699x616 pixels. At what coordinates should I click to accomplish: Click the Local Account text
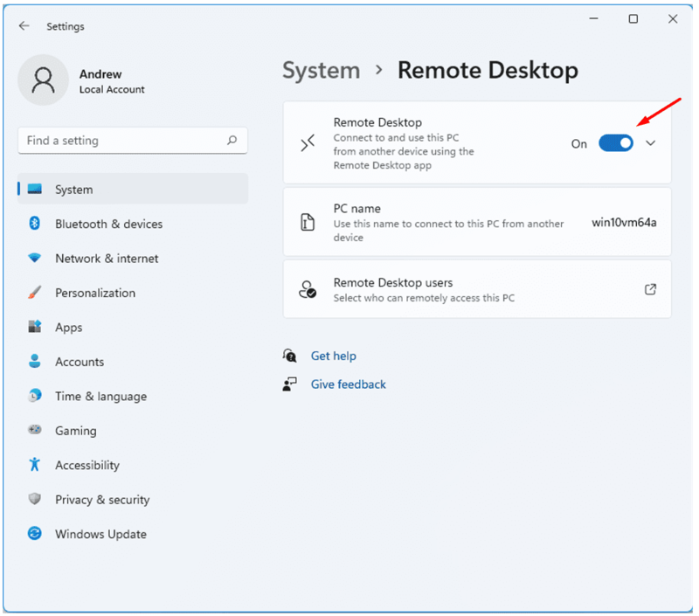pyautogui.click(x=112, y=90)
